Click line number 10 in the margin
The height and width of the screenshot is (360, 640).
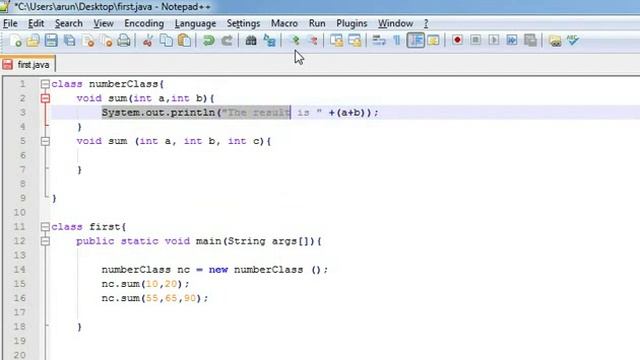coord(19,213)
